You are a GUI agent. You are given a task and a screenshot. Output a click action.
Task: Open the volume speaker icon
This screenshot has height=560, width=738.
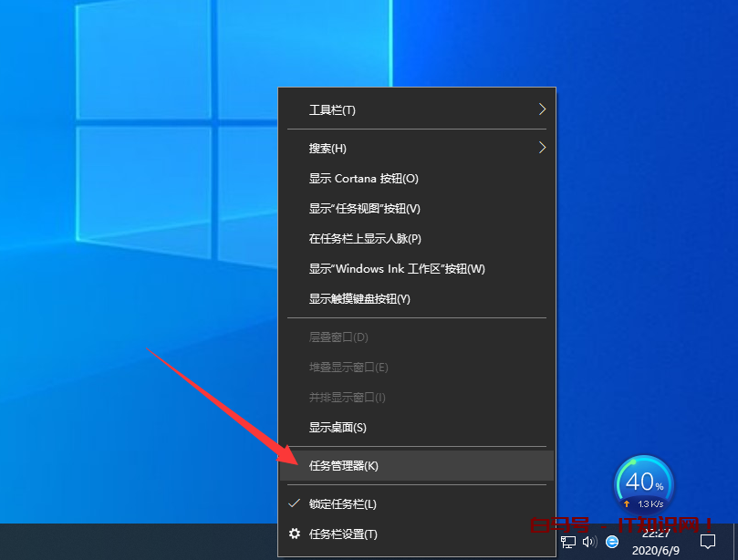pos(589,542)
